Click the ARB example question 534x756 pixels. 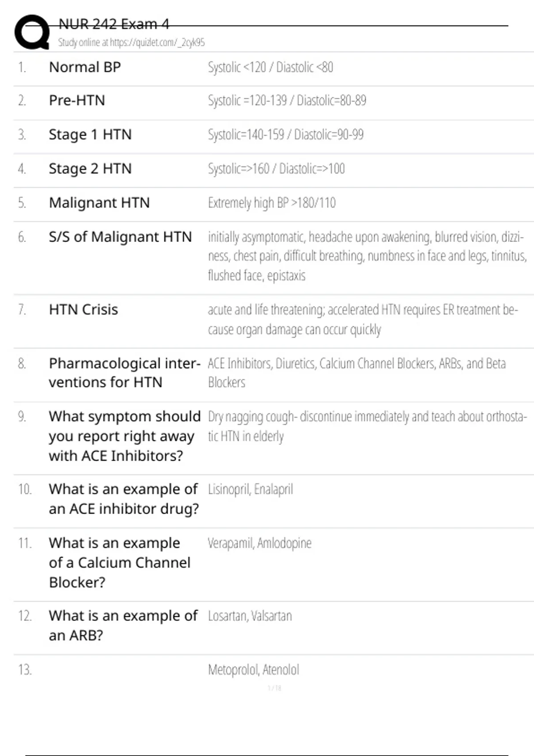point(123,625)
